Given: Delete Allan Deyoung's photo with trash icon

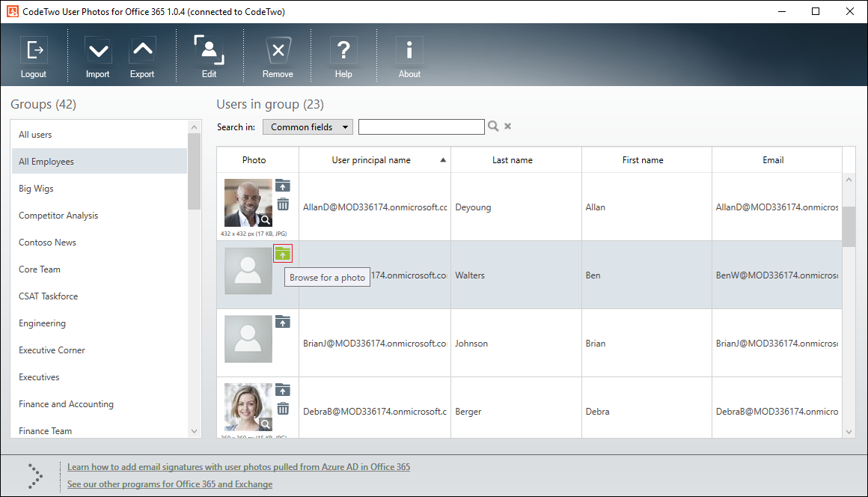Looking at the screenshot, I should 283,204.
